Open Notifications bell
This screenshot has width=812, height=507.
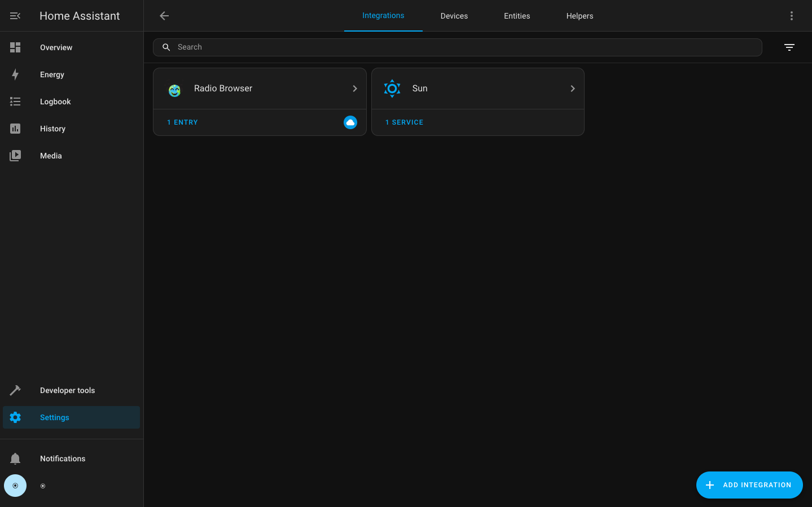tap(15, 458)
